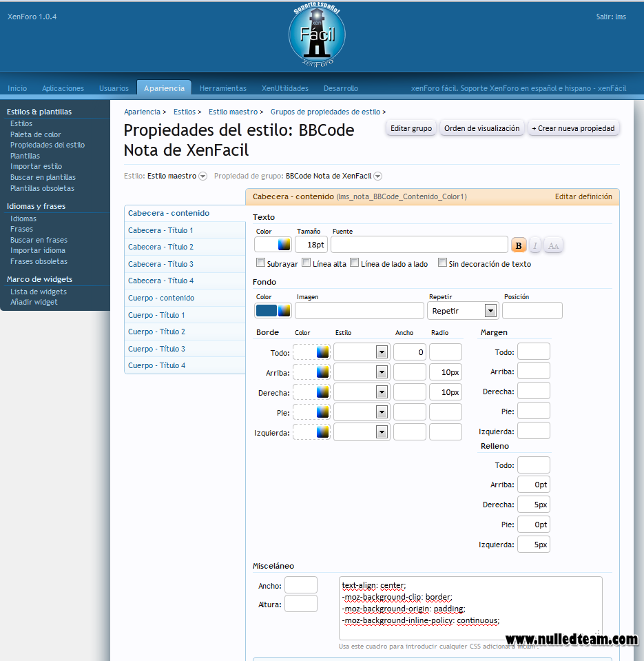Click the Tamaño field showing 18pt

312,245
